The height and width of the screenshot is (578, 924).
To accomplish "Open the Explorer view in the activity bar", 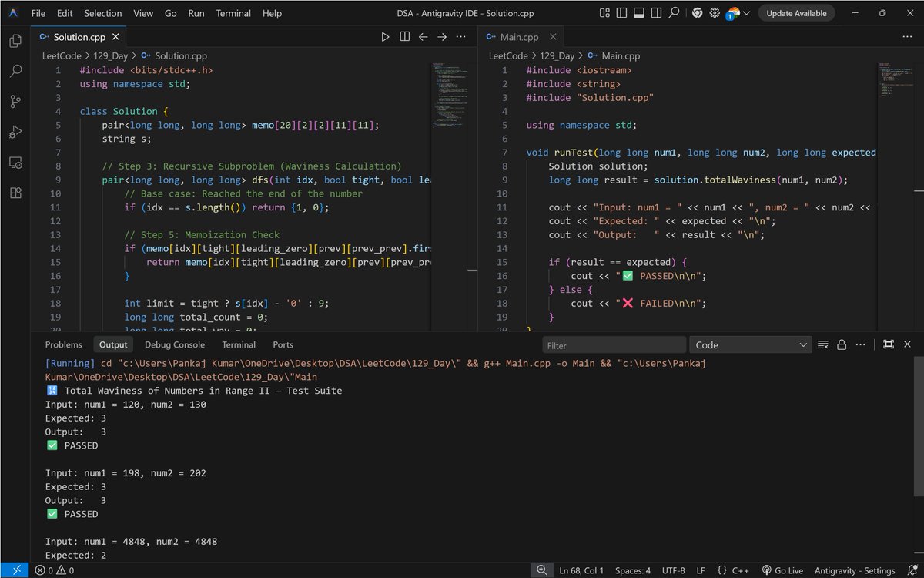I will pos(15,41).
